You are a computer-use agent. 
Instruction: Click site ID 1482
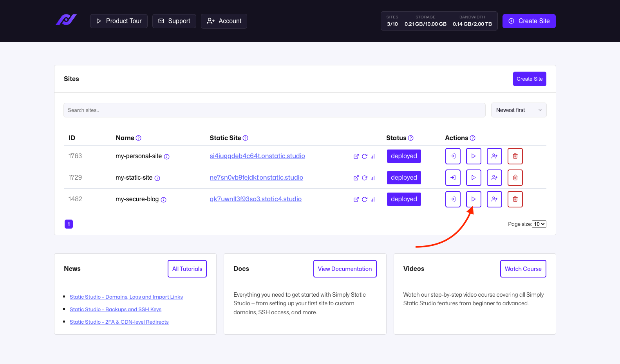75,199
